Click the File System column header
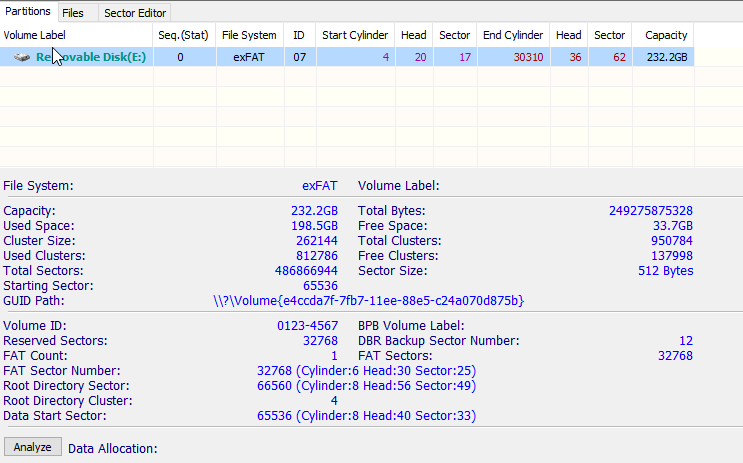Viewport: 743px width, 463px height. [249, 35]
